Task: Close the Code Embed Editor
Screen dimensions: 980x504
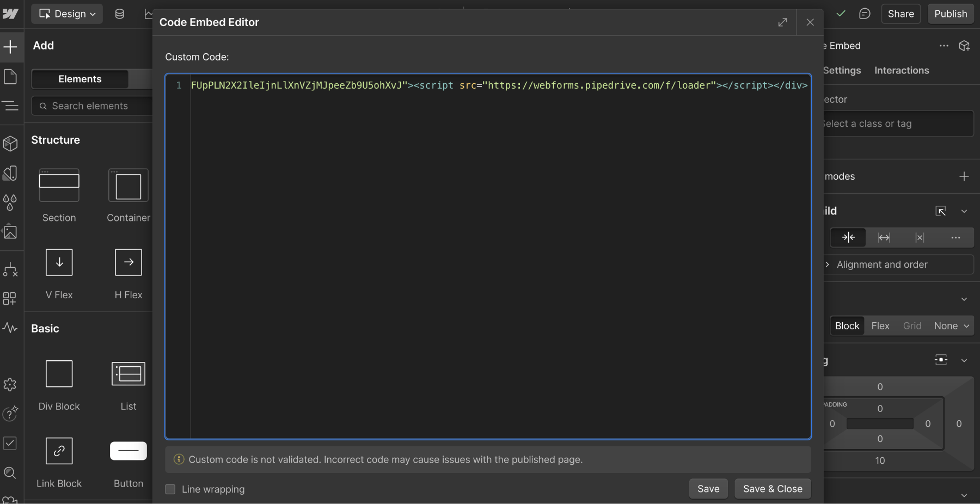Action: (x=810, y=22)
